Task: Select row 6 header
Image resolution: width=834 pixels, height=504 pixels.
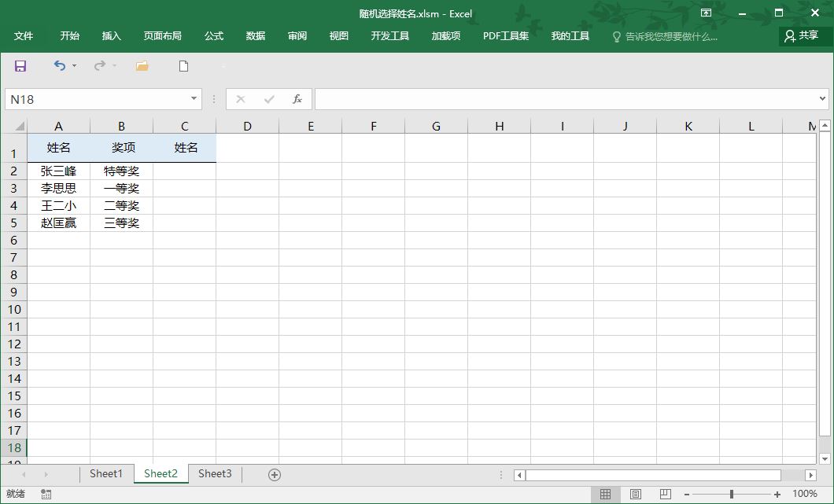Action: (x=14, y=241)
